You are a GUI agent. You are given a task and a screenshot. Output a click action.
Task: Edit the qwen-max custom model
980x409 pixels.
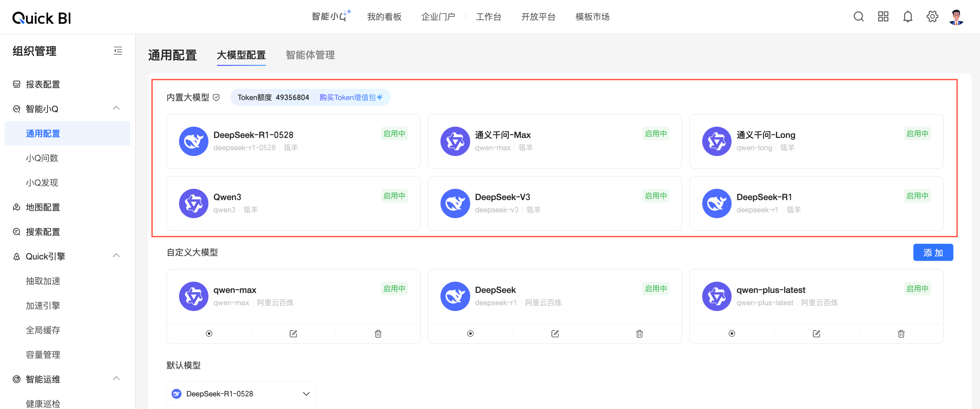click(x=293, y=333)
